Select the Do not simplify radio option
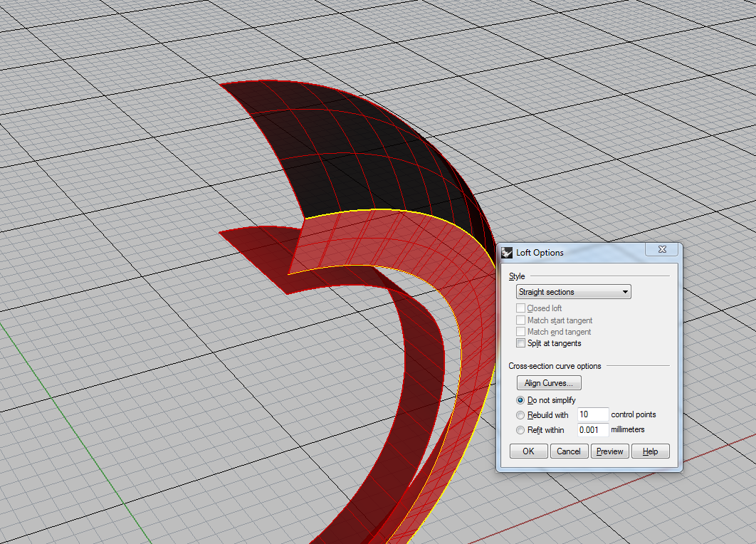 tap(520, 400)
